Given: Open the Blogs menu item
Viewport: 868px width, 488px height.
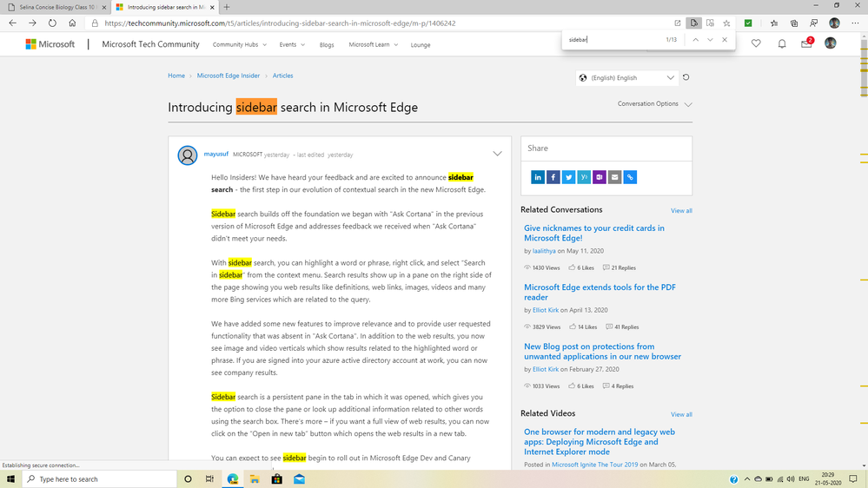Looking at the screenshot, I should tap(327, 45).
